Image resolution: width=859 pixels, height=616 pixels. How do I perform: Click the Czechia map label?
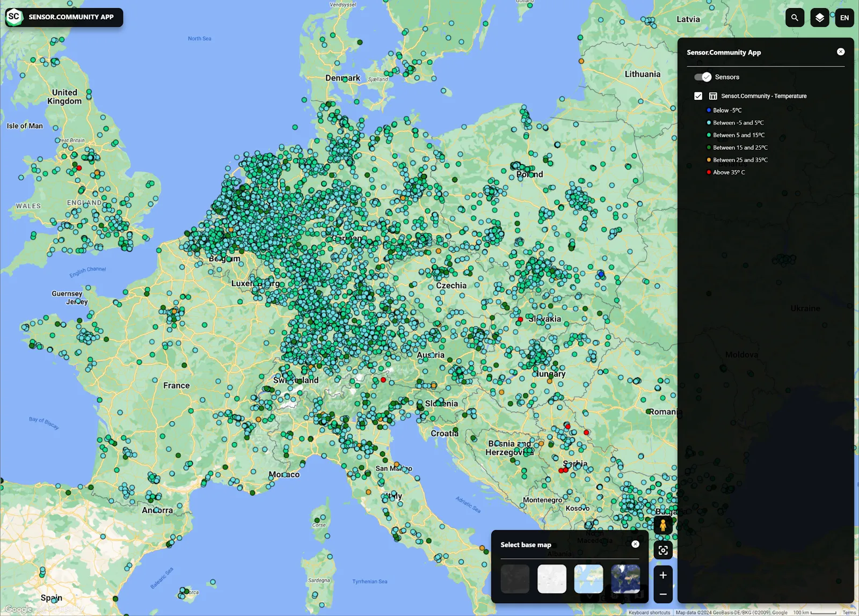click(451, 285)
